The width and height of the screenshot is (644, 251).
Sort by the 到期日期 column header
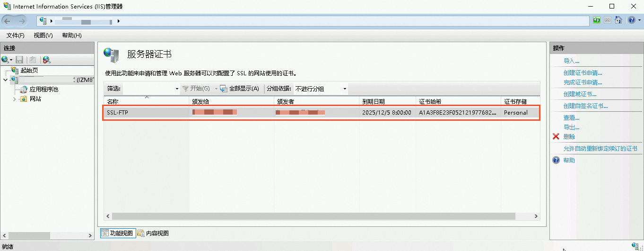pyautogui.click(x=387, y=101)
